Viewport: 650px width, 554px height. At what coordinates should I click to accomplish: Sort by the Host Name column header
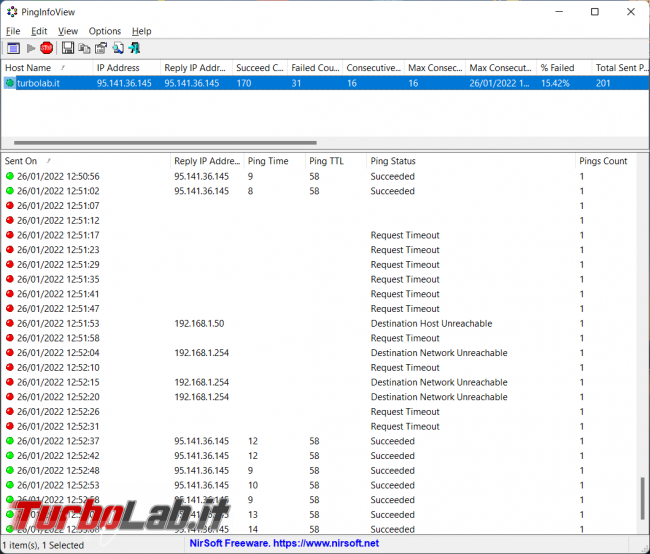(x=47, y=68)
